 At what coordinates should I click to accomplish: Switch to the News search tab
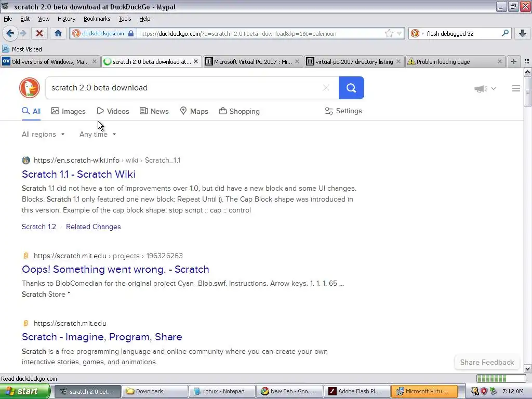[x=154, y=111]
